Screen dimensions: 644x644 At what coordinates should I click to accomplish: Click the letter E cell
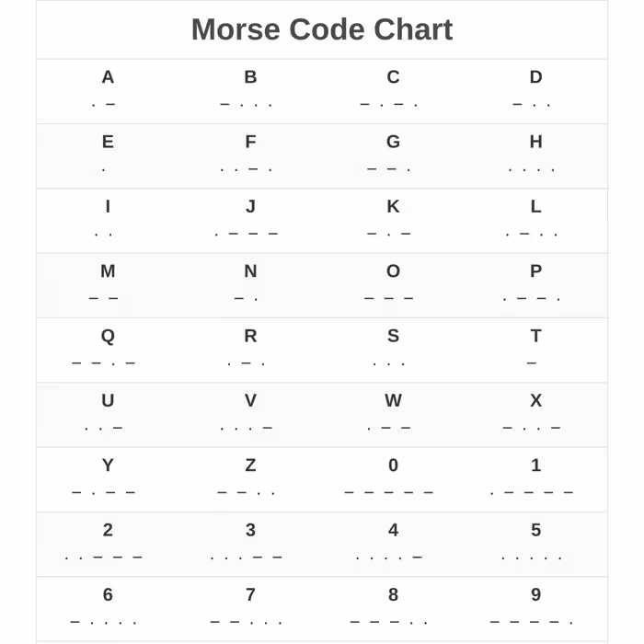point(108,155)
